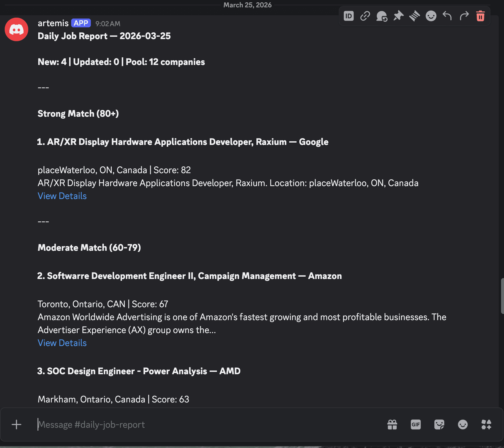
Task: Copy the message ID with the ID icon
Action: click(x=348, y=16)
